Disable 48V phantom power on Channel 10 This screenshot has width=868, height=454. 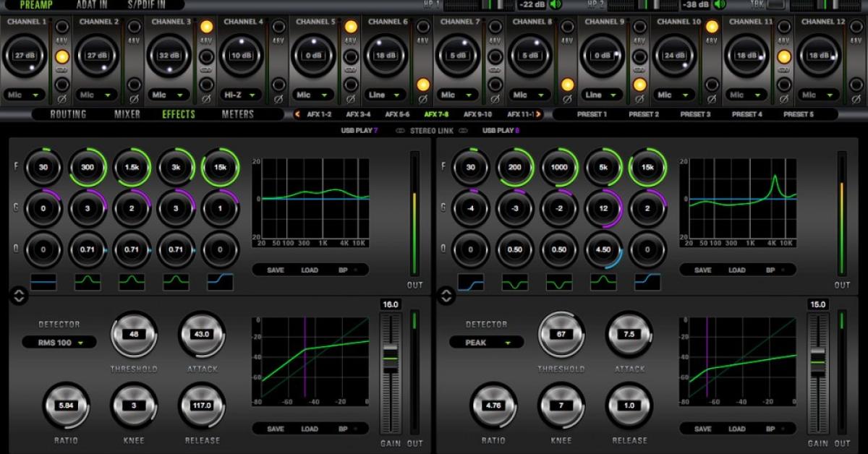(x=712, y=27)
